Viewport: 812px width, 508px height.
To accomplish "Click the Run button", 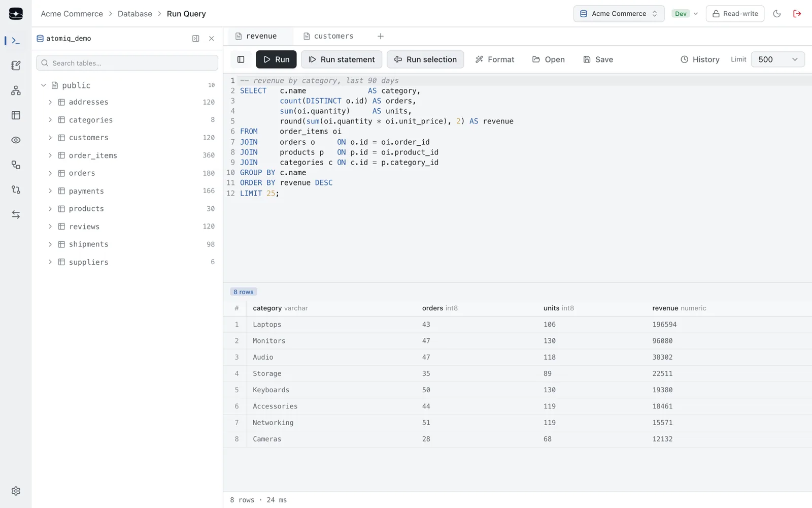I will [276, 59].
